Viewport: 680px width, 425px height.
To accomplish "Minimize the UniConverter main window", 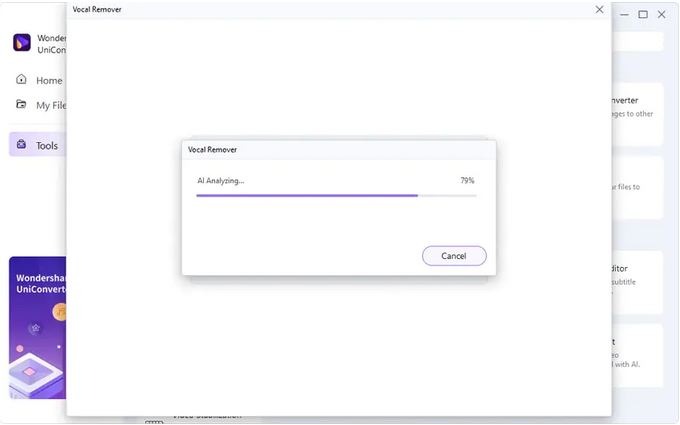I will [624, 15].
